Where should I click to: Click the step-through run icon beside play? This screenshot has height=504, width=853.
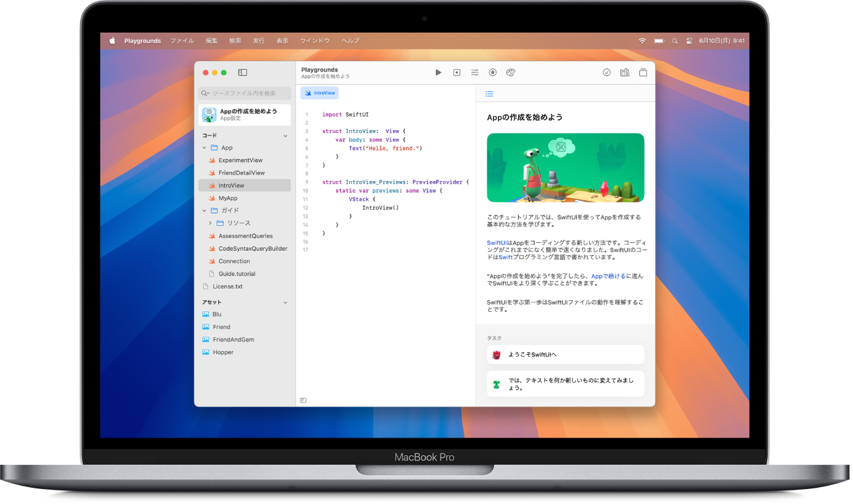(457, 73)
